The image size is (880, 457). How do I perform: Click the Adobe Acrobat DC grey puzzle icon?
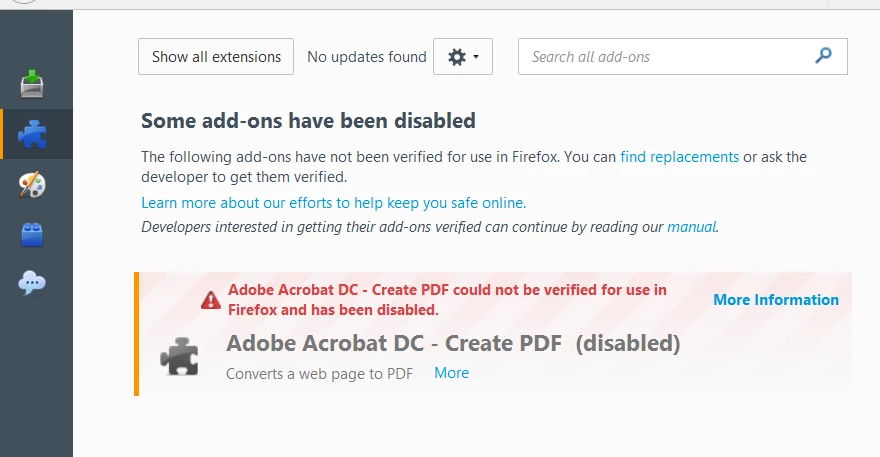(180, 356)
